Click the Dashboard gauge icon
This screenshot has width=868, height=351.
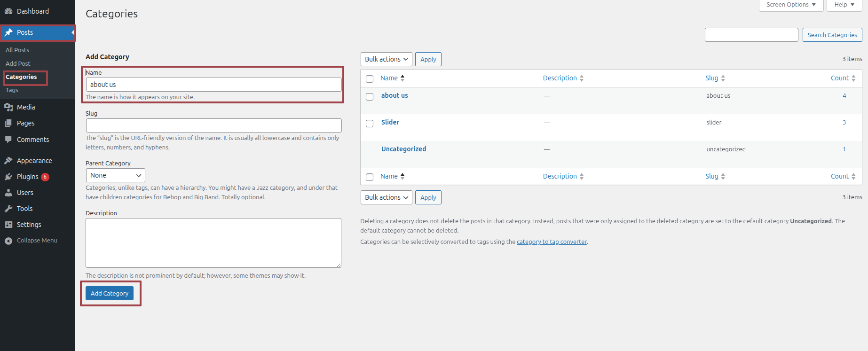click(x=8, y=11)
